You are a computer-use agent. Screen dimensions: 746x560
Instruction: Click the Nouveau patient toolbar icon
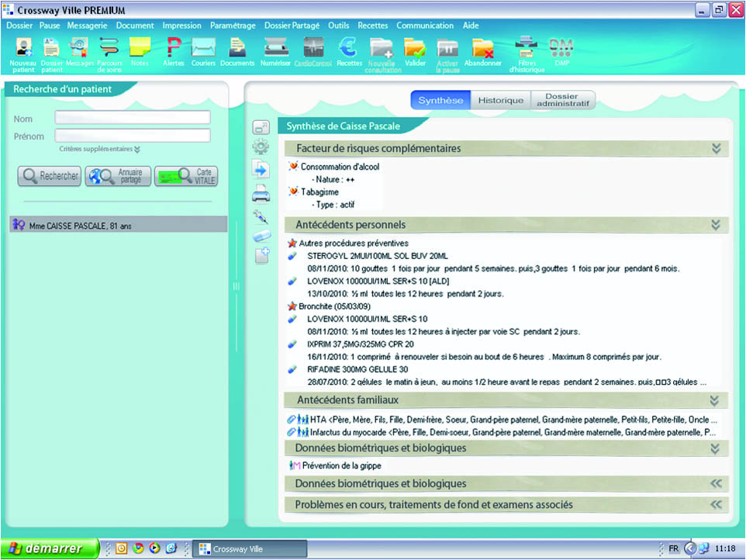coord(23,51)
